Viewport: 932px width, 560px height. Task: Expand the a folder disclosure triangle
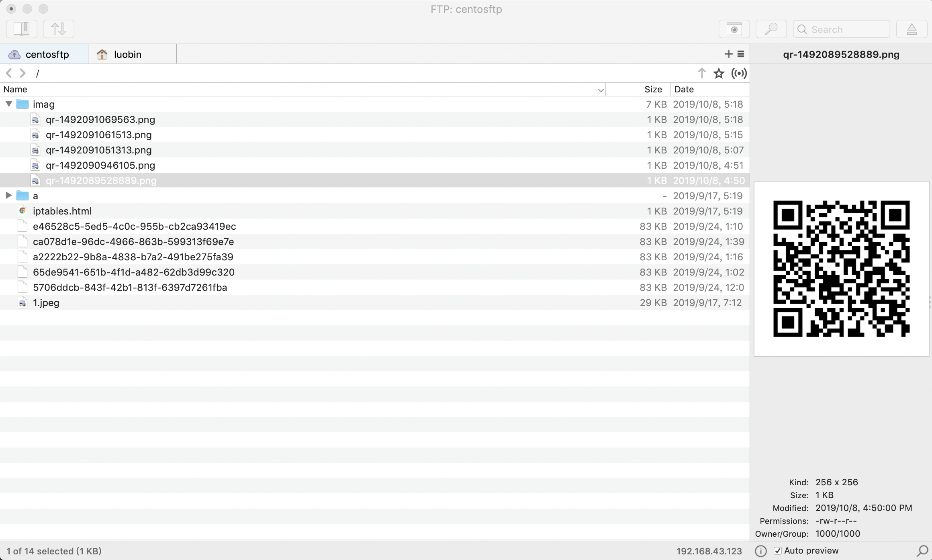click(8, 195)
